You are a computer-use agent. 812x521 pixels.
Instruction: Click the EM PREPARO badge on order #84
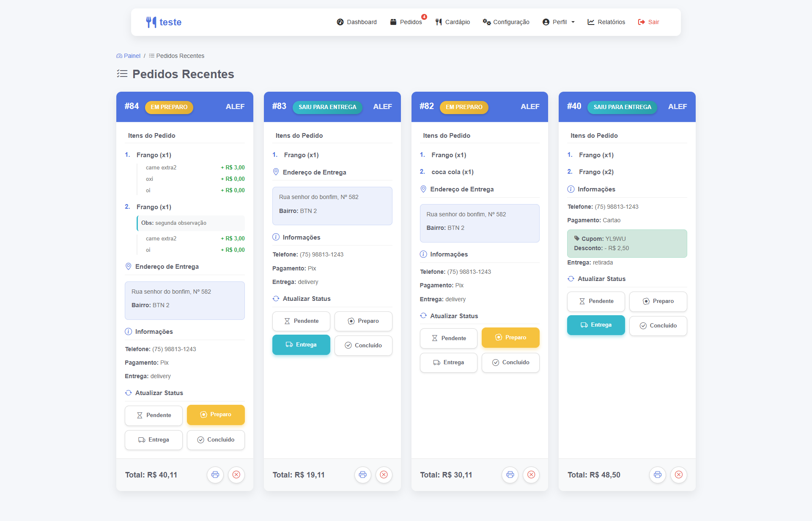169,107
